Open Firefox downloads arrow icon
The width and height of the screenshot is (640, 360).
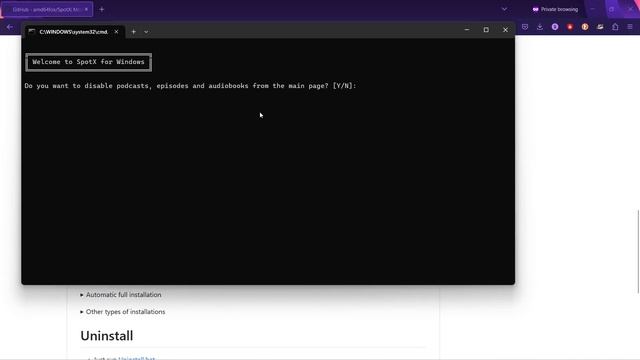click(540, 27)
